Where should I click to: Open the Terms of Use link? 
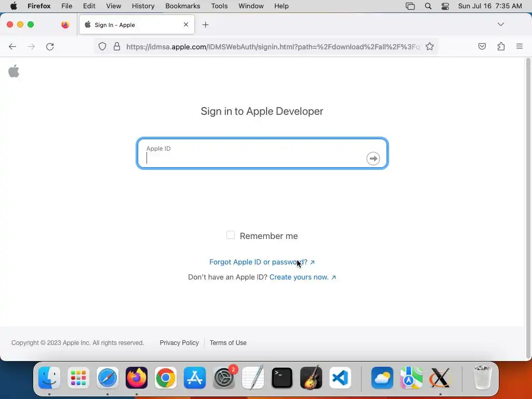[228, 343]
